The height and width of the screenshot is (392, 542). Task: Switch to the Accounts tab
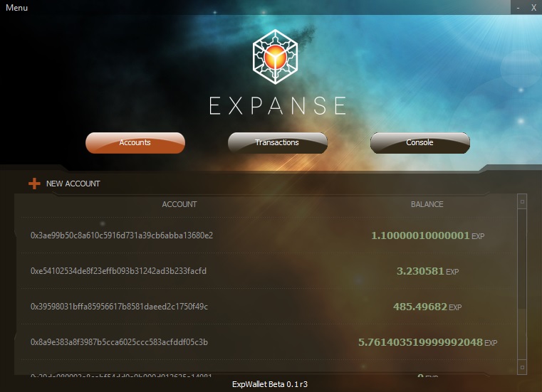coord(135,142)
